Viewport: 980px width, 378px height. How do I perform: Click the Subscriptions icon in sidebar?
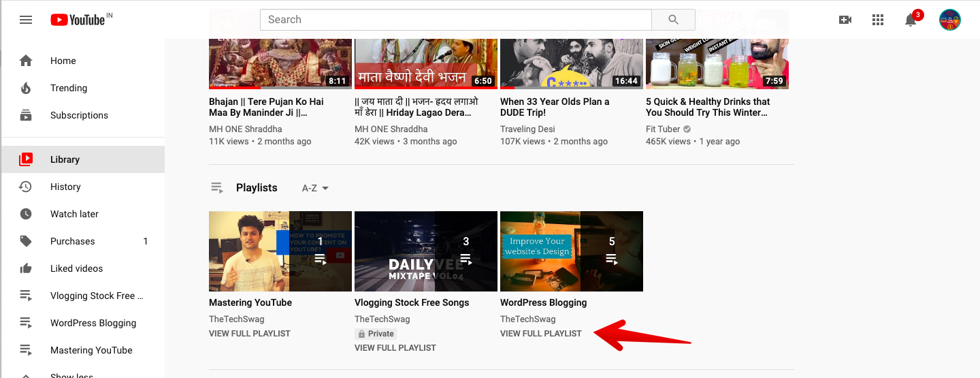coord(26,115)
